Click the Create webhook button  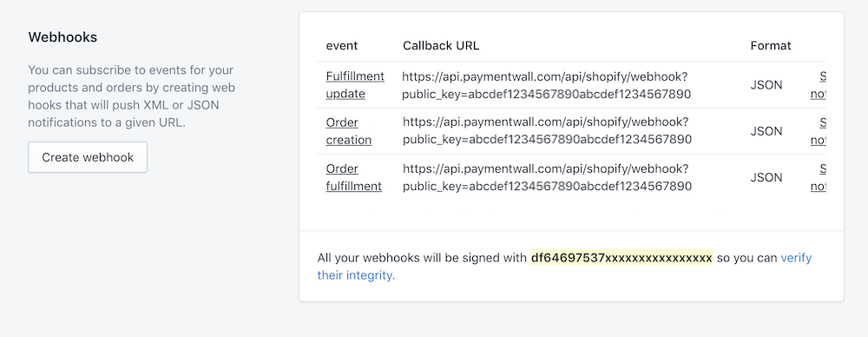88,157
